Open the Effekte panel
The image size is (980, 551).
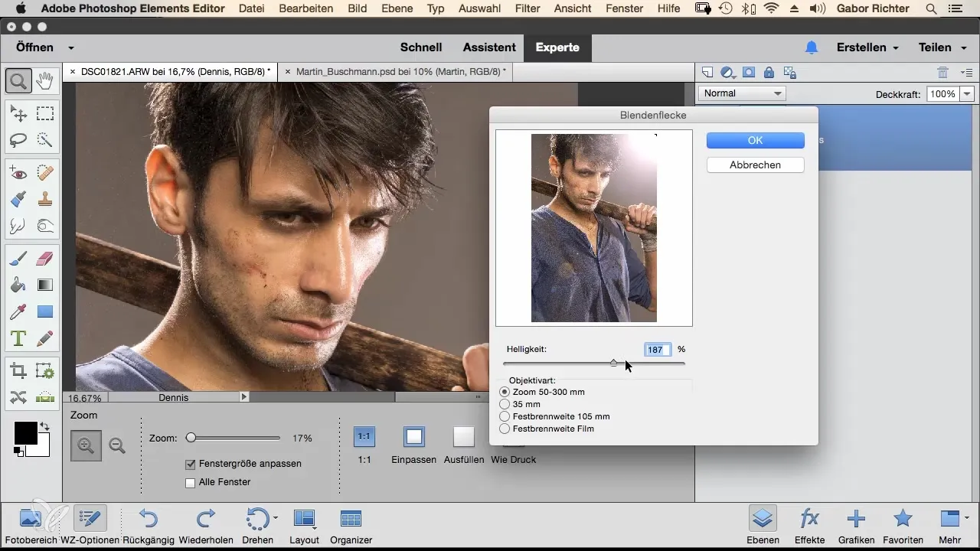pos(809,525)
